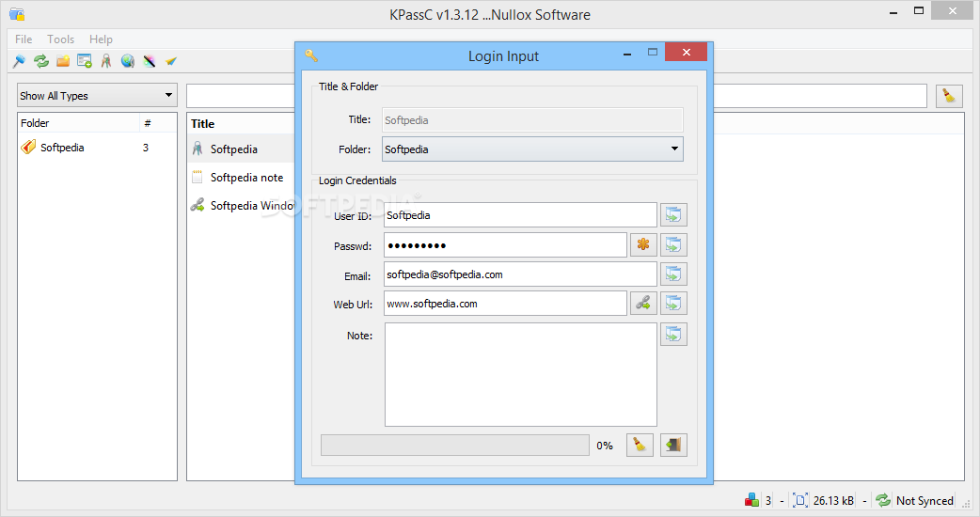Click the file size icon in status bar
This screenshot has height=517, width=980.
click(800, 500)
